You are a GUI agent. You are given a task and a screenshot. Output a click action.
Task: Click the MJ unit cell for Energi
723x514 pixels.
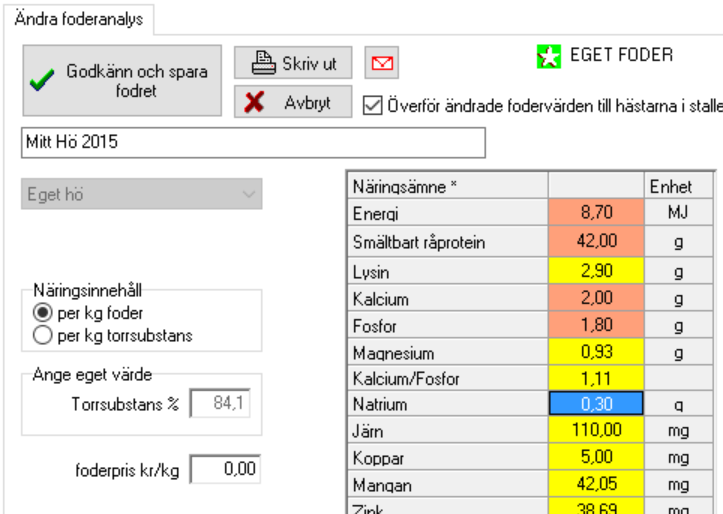pos(679,212)
